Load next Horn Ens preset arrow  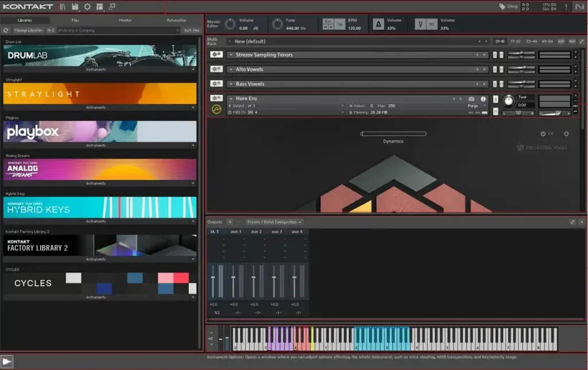(461, 99)
